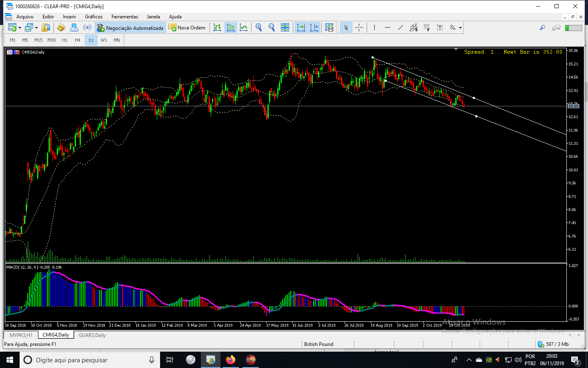
Task: Click the memory usage icon in status bar
Action: [x=541, y=344]
